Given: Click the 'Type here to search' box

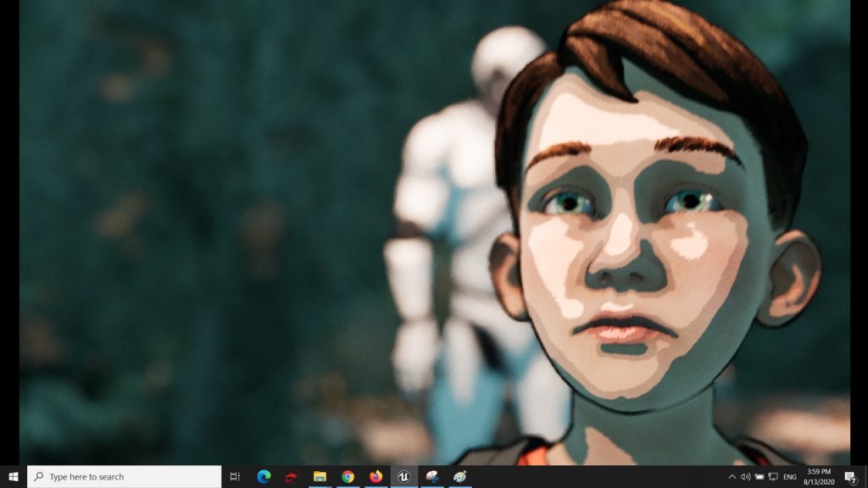Looking at the screenshot, I should (125, 477).
